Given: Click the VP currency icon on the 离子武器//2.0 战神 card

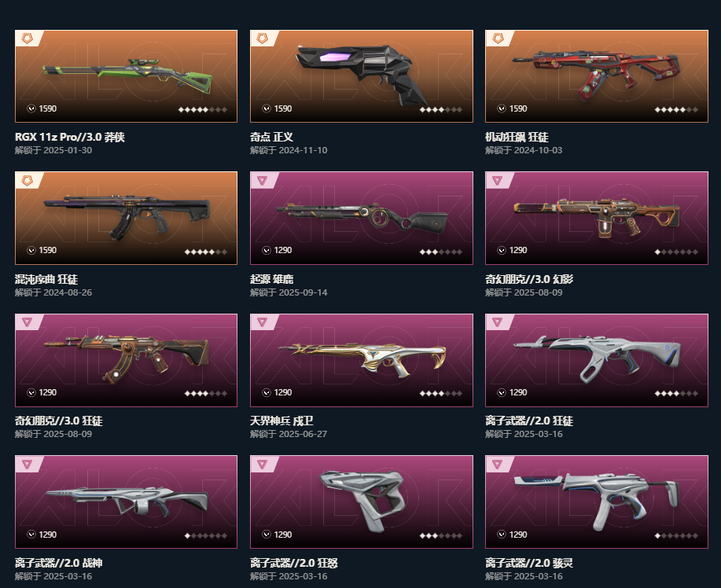Looking at the screenshot, I should coord(31,535).
